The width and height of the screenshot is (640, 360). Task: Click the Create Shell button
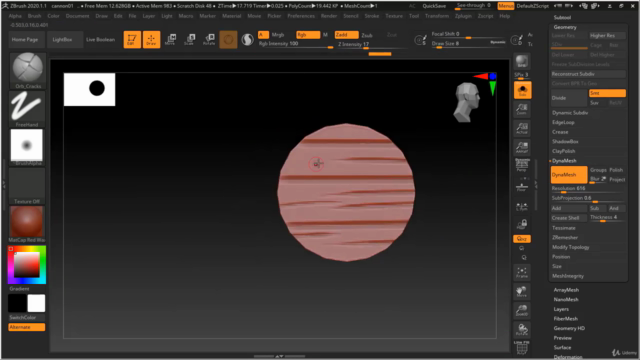pos(569,218)
